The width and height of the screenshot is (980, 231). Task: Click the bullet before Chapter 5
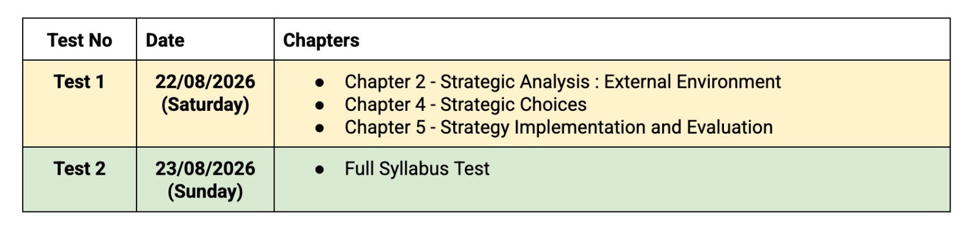point(319,128)
